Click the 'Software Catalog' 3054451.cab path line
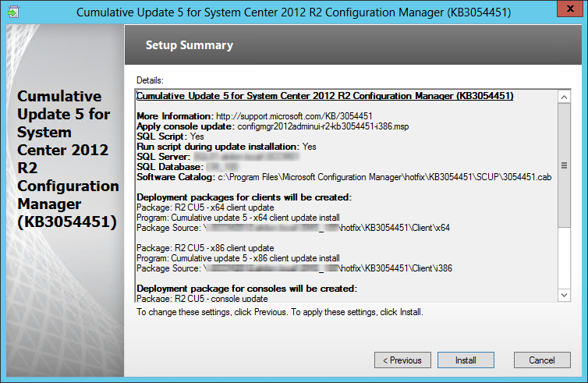588x383 pixels. [344, 177]
